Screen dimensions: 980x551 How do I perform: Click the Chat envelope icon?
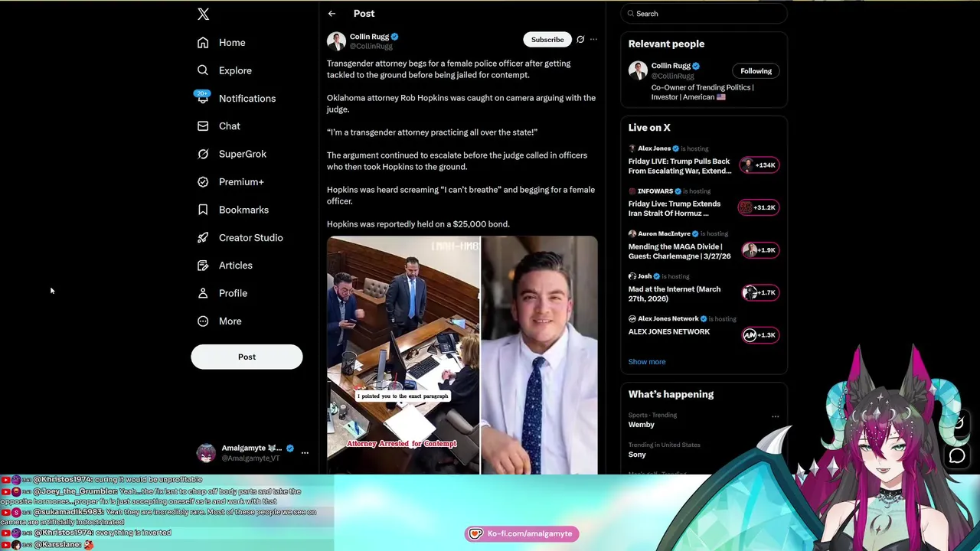pos(203,126)
